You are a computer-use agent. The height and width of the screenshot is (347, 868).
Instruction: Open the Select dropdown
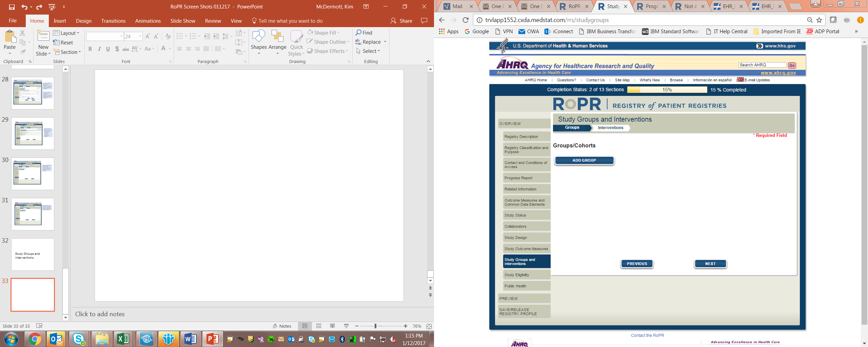(x=368, y=51)
